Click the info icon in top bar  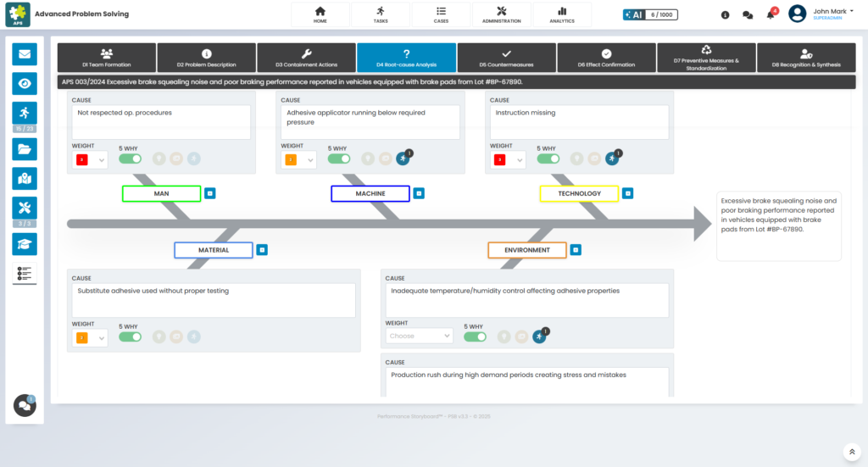click(725, 15)
